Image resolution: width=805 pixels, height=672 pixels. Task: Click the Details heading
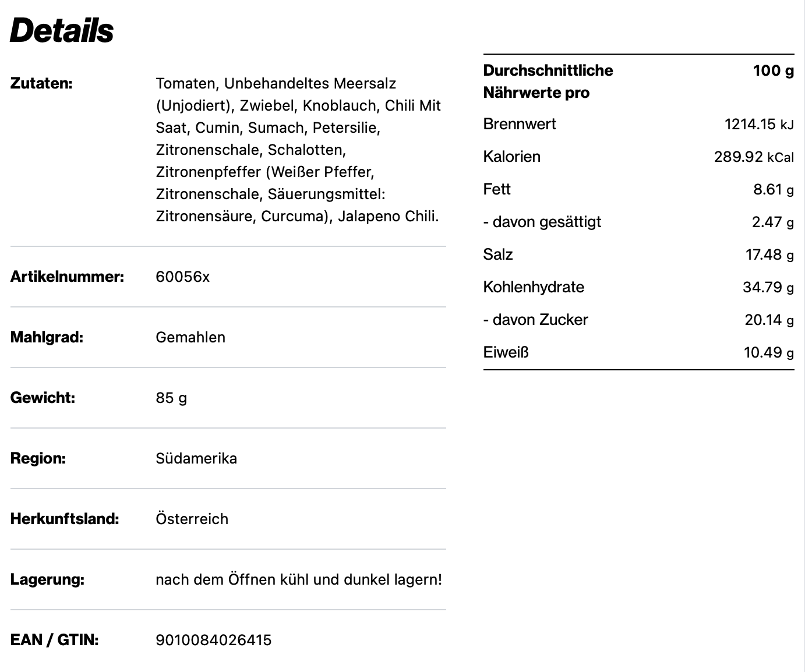click(62, 31)
